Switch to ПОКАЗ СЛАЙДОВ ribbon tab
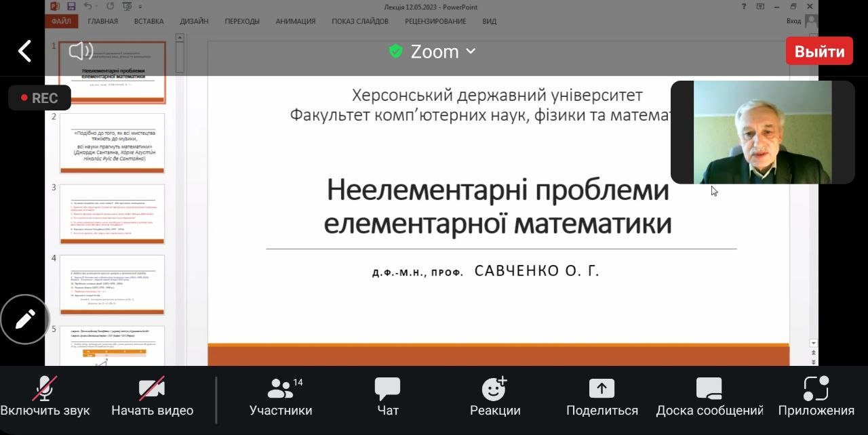This screenshot has height=435, width=868. (360, 21)
